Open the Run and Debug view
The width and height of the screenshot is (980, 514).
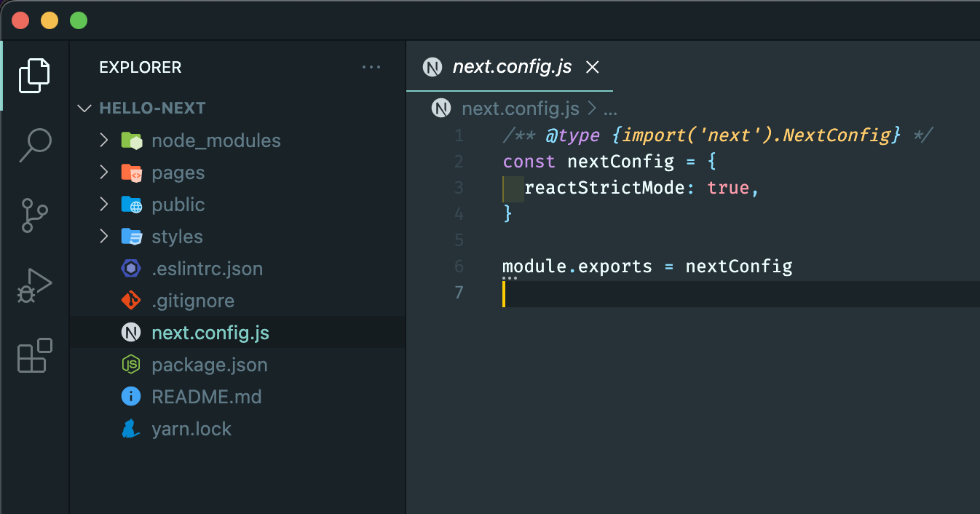[x=34, y=285]
